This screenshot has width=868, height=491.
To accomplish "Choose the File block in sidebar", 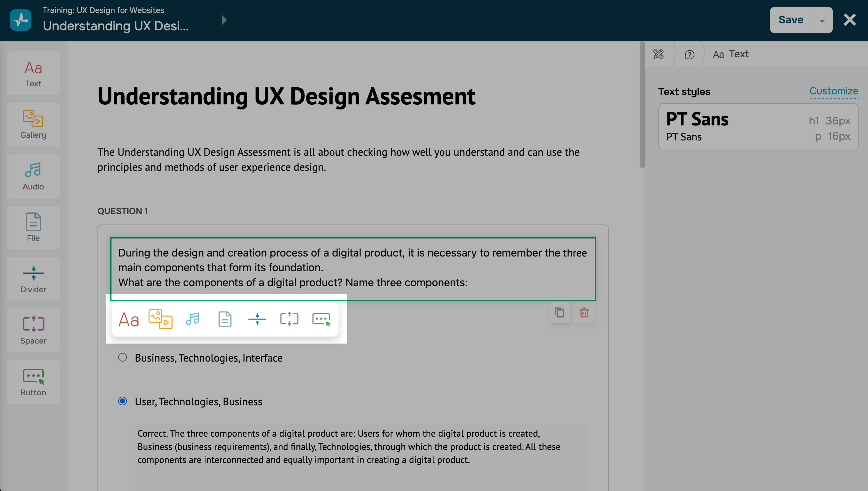I will [33, 227].
